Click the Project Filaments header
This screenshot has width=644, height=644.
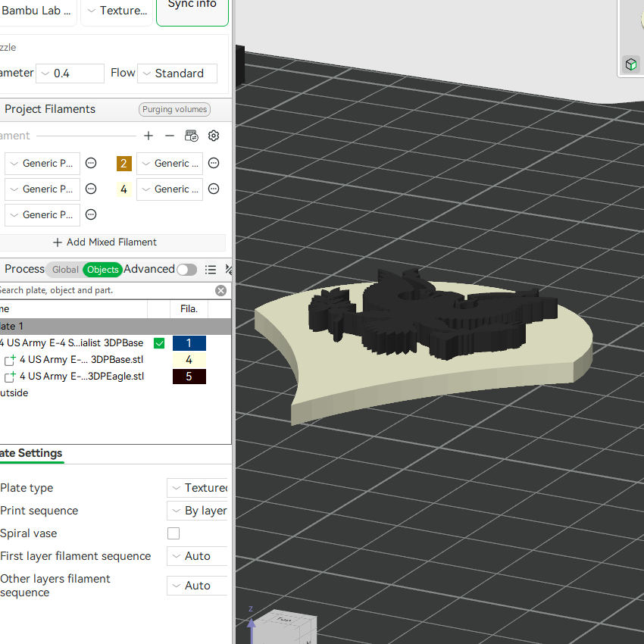50,109
